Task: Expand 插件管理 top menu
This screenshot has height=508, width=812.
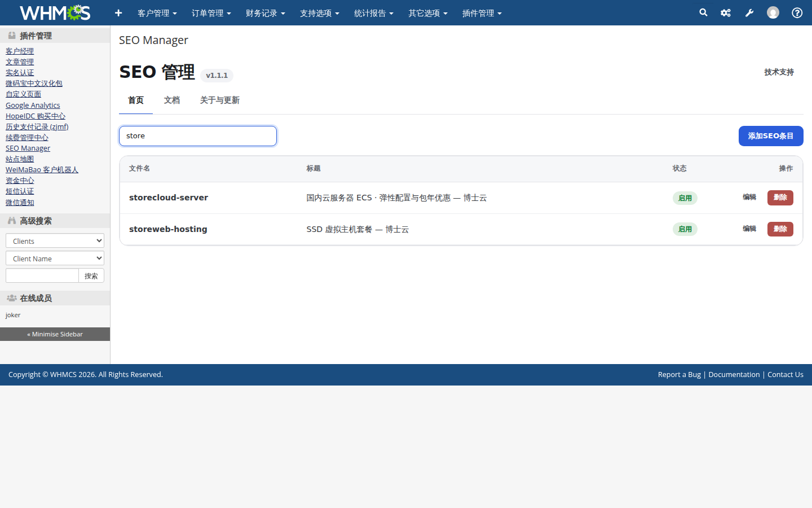Action: pyautogui.click(x=482, y=13)
